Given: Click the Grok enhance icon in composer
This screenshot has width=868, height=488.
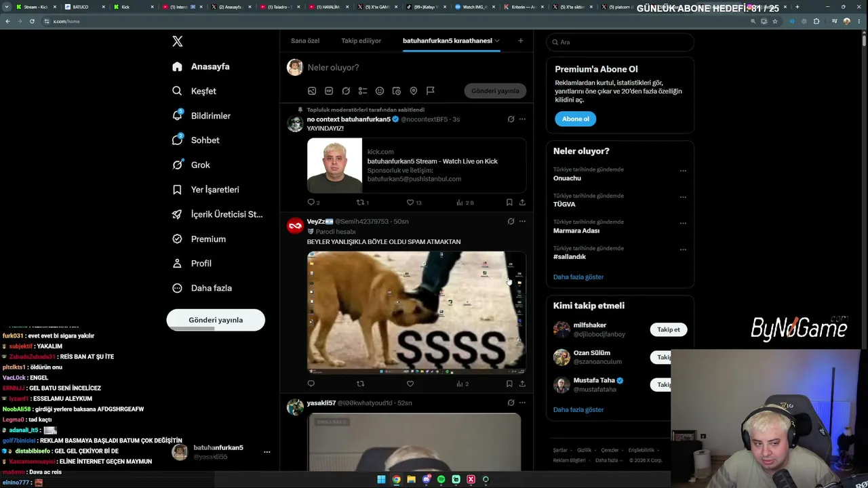Looking at the screenshot, I should click(x=346, y=91).
